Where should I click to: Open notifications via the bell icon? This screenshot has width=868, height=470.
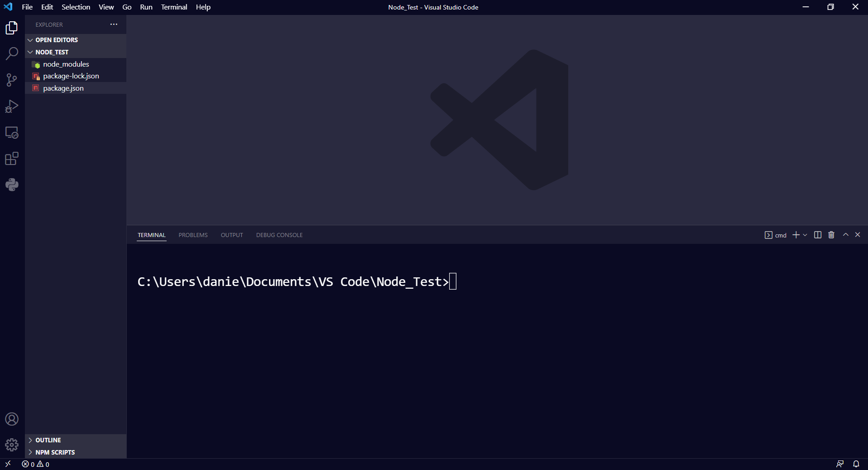click(x=856, y=464)
